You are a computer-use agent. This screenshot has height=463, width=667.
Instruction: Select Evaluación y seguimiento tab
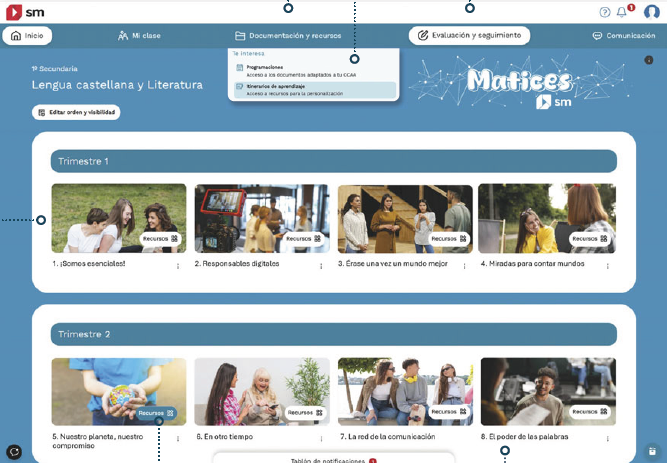pyautogui.click(x=469, y=35)
